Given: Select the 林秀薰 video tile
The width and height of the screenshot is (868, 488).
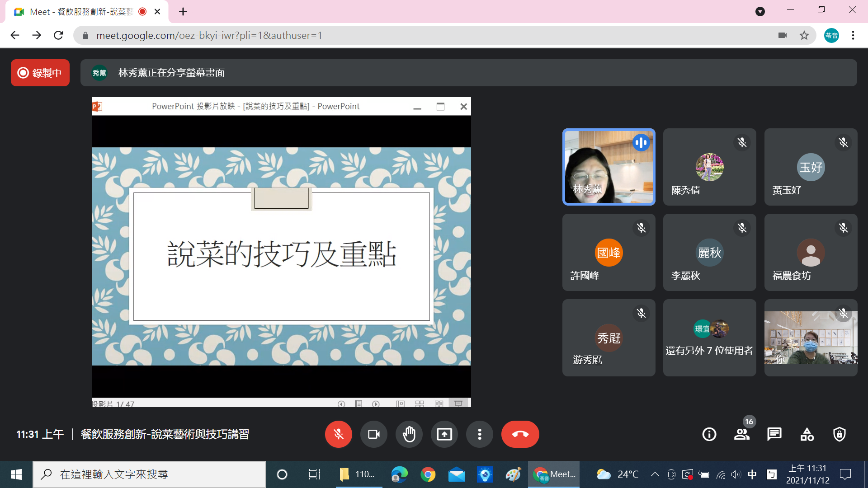Looking at the screenshot, I should pyautogui.click(x=609, y=167).
